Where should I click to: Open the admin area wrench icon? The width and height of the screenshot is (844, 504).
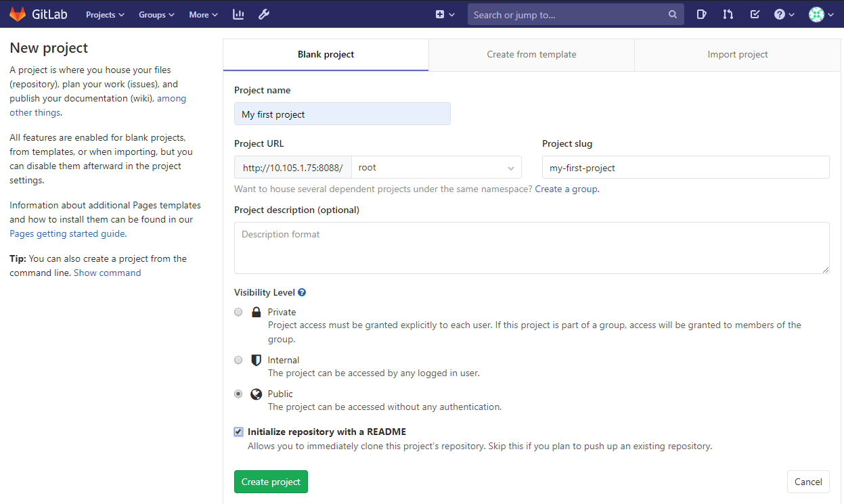[x=264, y=14]
